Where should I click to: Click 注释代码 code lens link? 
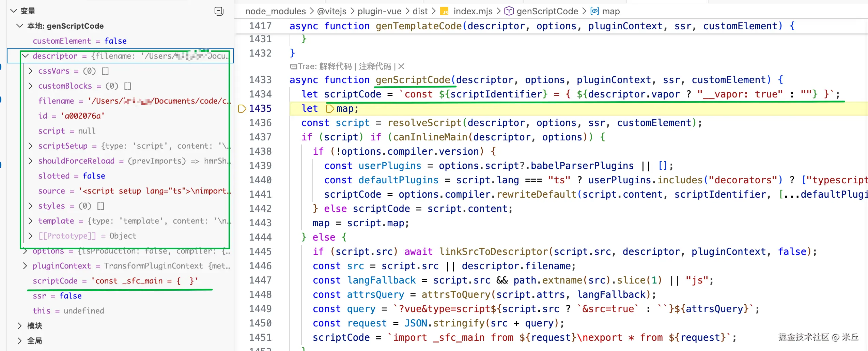(375, 66)
